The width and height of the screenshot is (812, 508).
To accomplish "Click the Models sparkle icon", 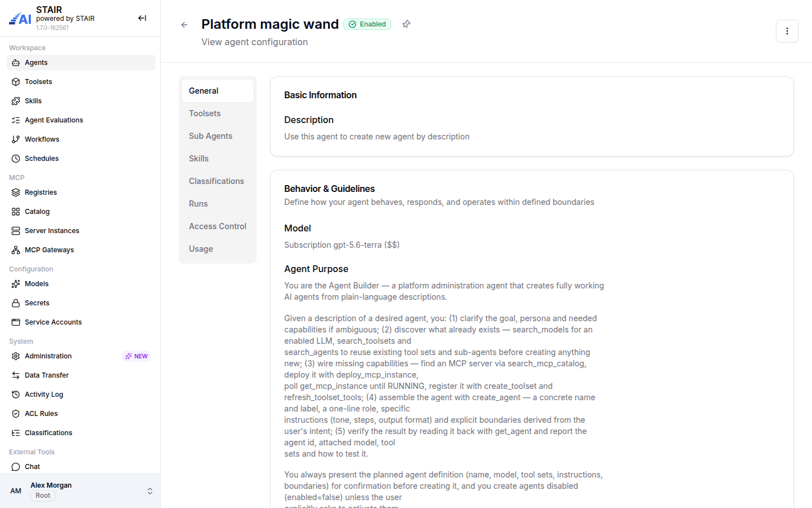I will (x=16, y=284).
